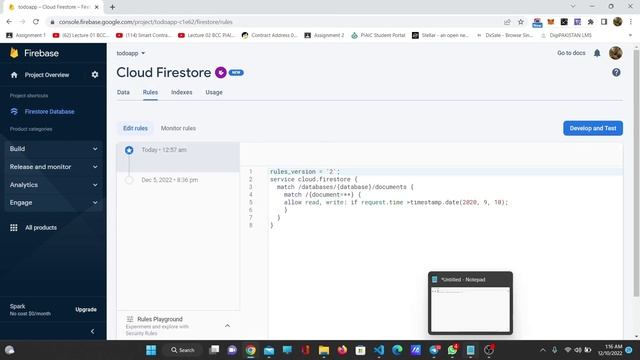Click the Develop and Test button
640x360 pixels.
pos(593,128)
